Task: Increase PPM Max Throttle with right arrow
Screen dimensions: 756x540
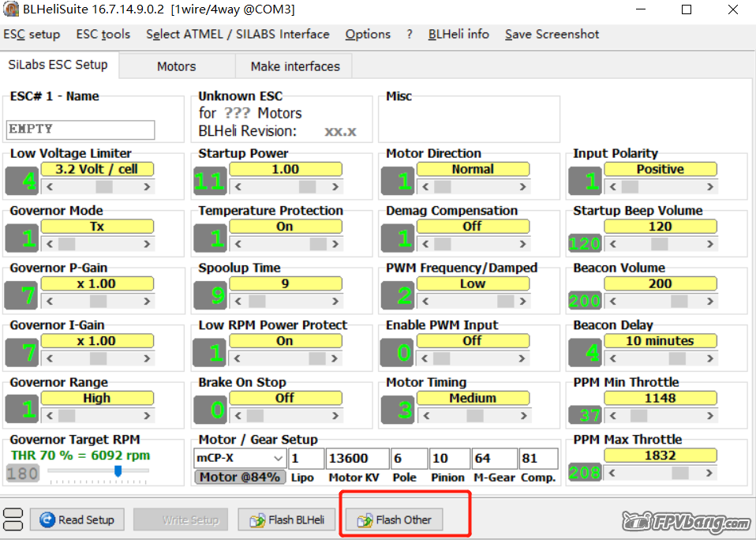Action: click(710, 473)
